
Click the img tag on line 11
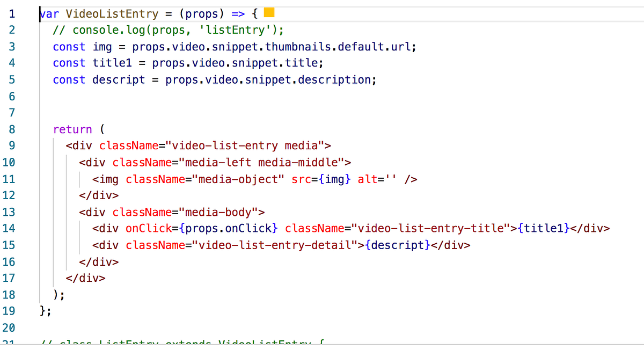tap(106, 179)
